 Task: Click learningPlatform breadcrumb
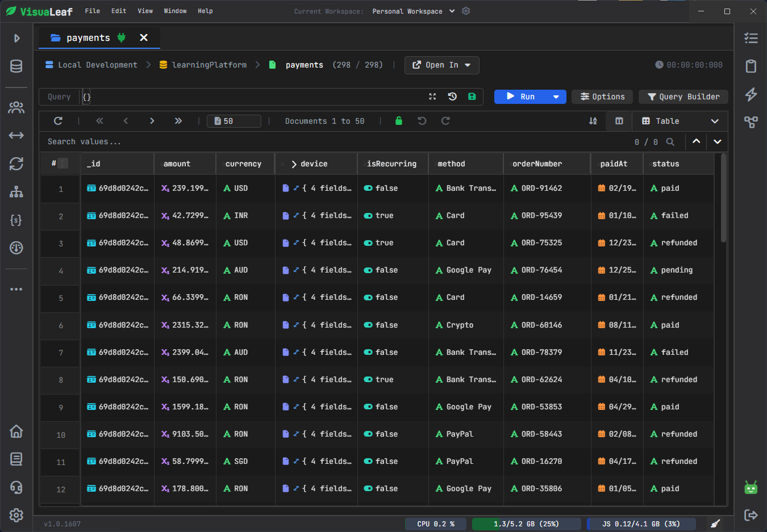coord(203,65)
